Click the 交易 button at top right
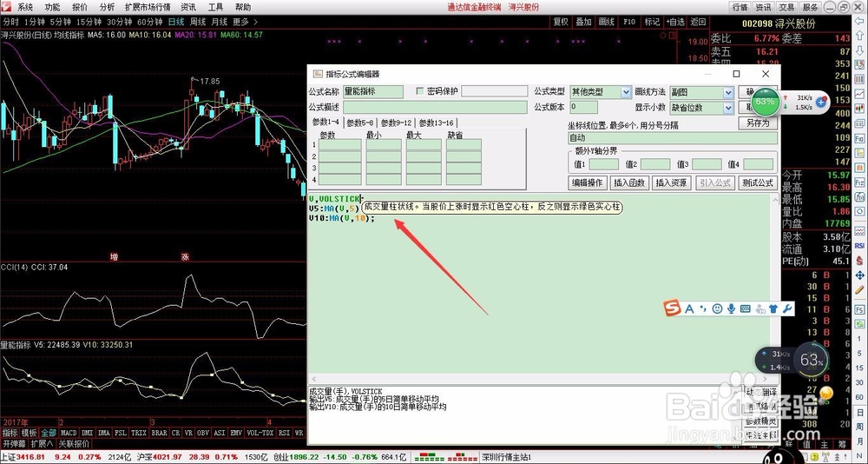 (x=787, y=7)
